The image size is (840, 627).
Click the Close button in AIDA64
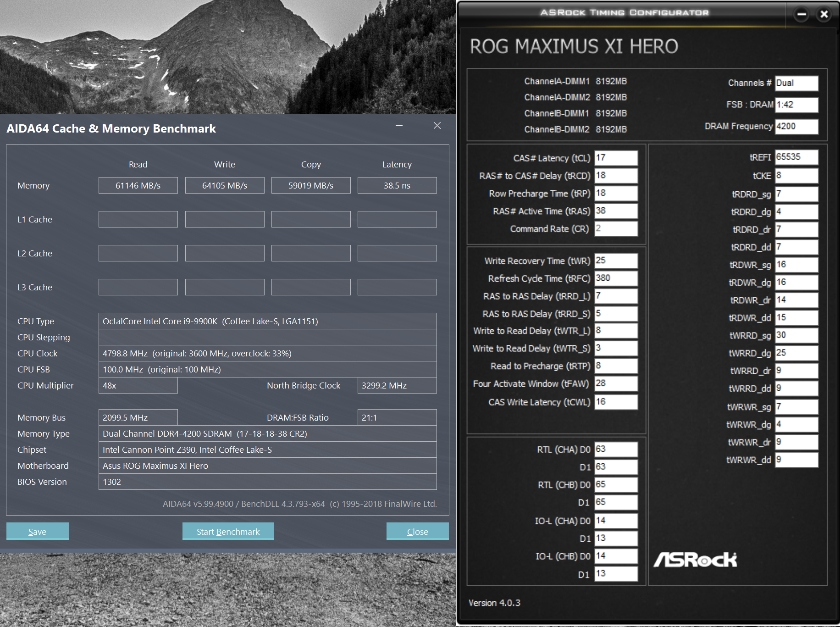click(418, 531)
